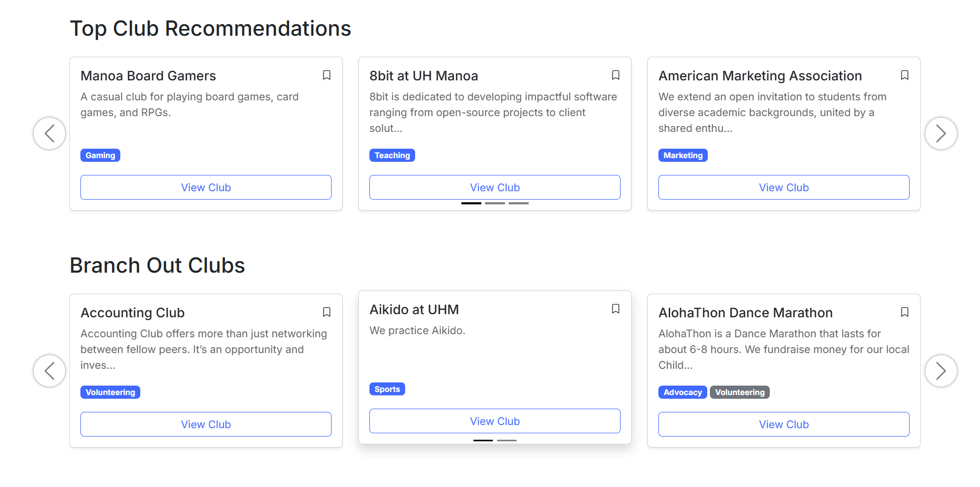Open the Accounting Club View Club button
The image size is (980, 487).
[x=206, y=424]
